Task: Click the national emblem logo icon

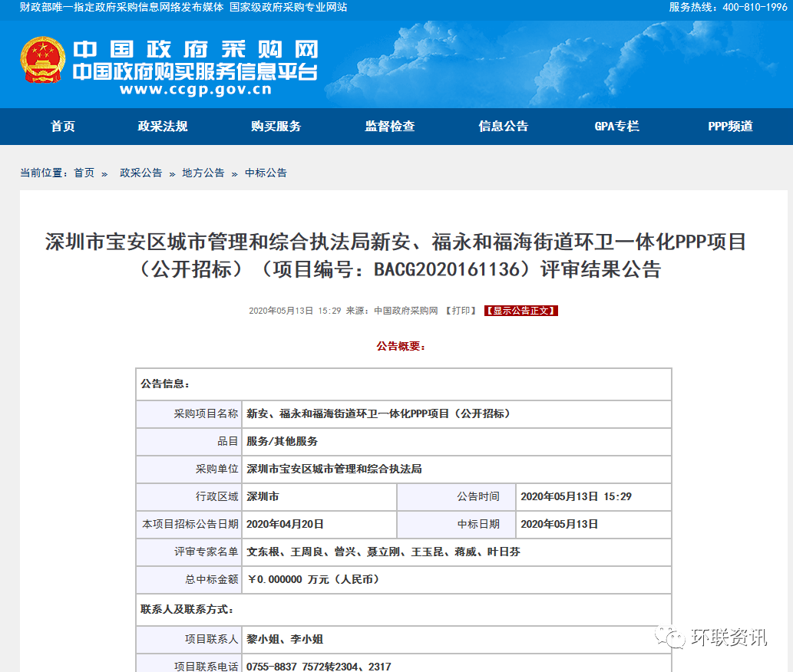Action: pyautogui.click(x=43, y=61)
